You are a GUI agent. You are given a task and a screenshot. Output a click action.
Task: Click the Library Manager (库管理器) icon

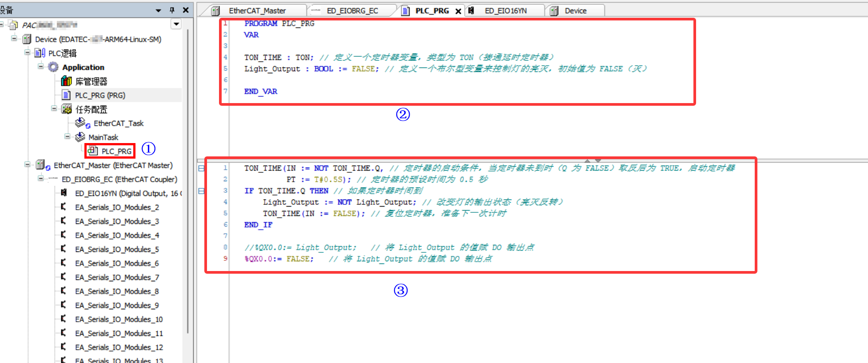(x=66, y=81)
